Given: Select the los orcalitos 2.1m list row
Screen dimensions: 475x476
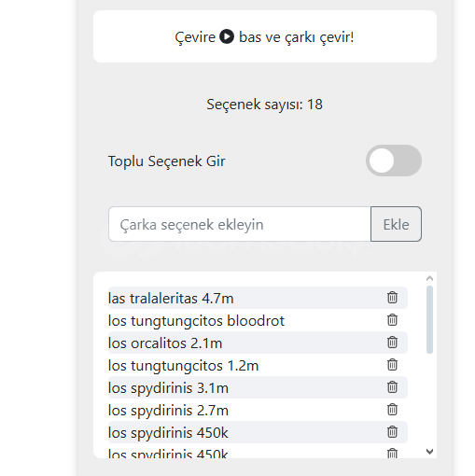Looking at the screenshot, I should pyautogui.click(x=258, y=343).
